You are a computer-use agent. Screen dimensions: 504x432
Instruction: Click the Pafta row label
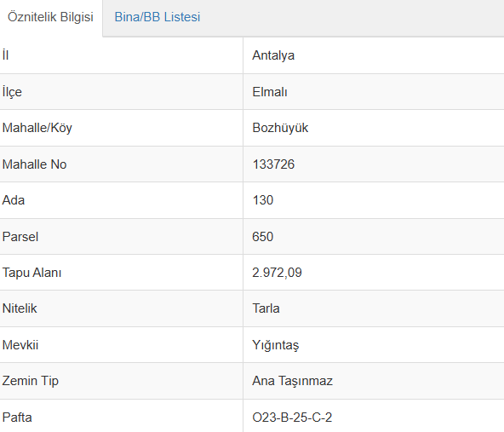pos(17,418)
